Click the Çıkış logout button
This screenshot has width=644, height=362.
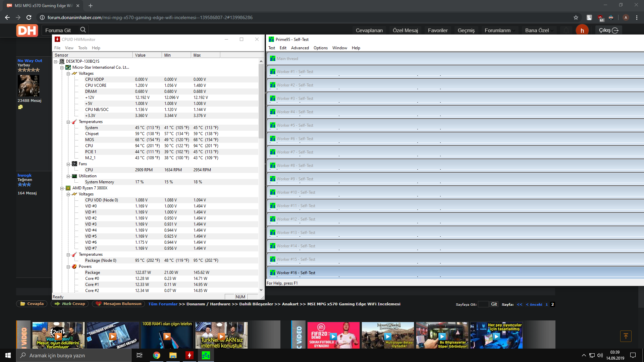(x=608, y=31)
